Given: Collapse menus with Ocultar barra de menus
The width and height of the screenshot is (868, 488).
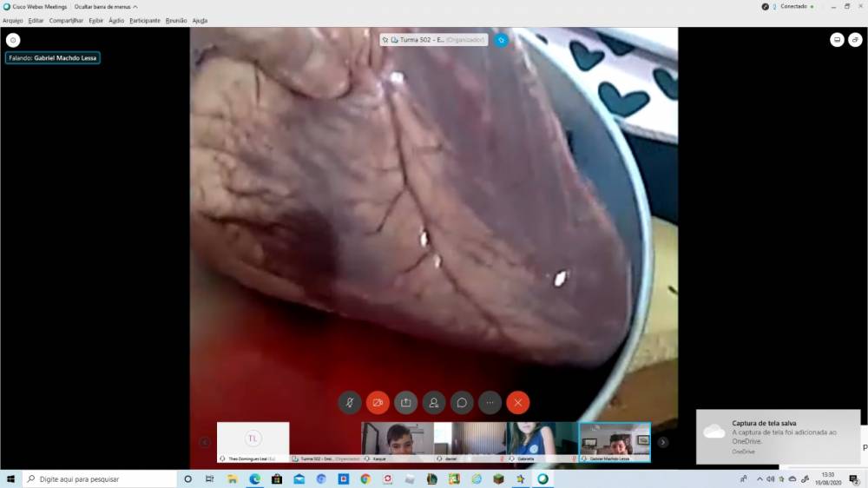Looking at the screenshot, I should click(106, 6).
